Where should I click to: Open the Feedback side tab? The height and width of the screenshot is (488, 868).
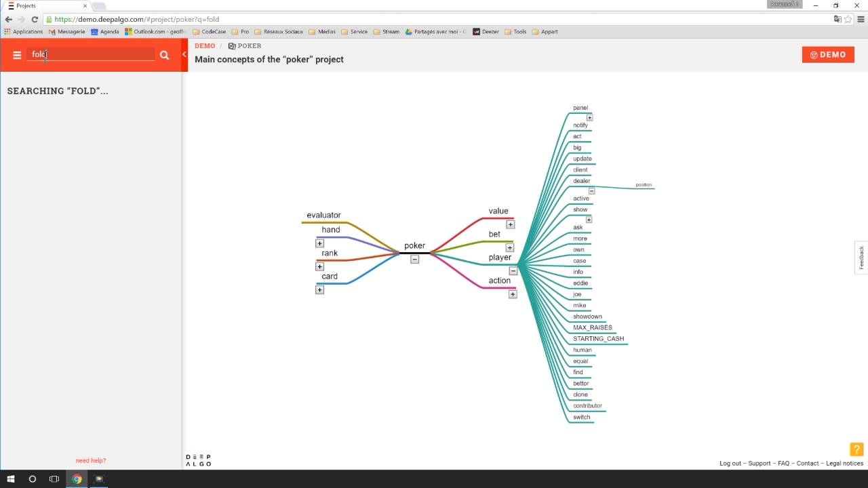(861, 258)
